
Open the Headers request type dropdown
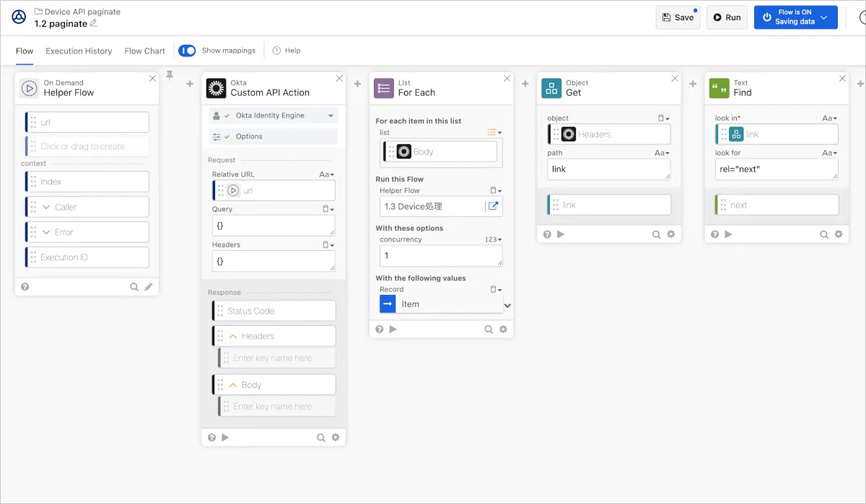point(328,244)
